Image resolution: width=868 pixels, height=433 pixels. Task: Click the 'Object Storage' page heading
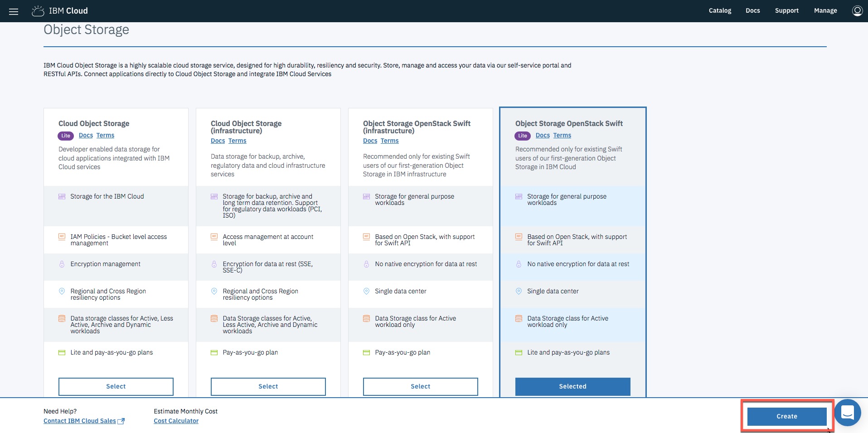tap(86, 30)
